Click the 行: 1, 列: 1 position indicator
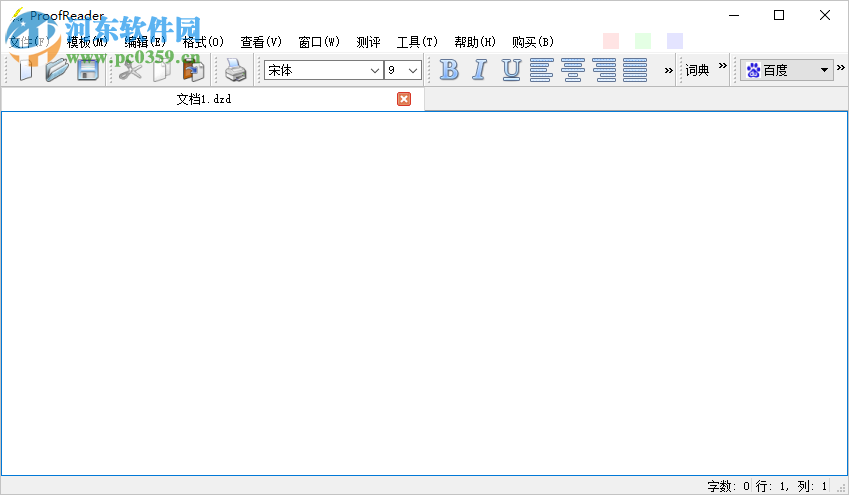Screen dimensions: 849x495 (x=791, y=486)
